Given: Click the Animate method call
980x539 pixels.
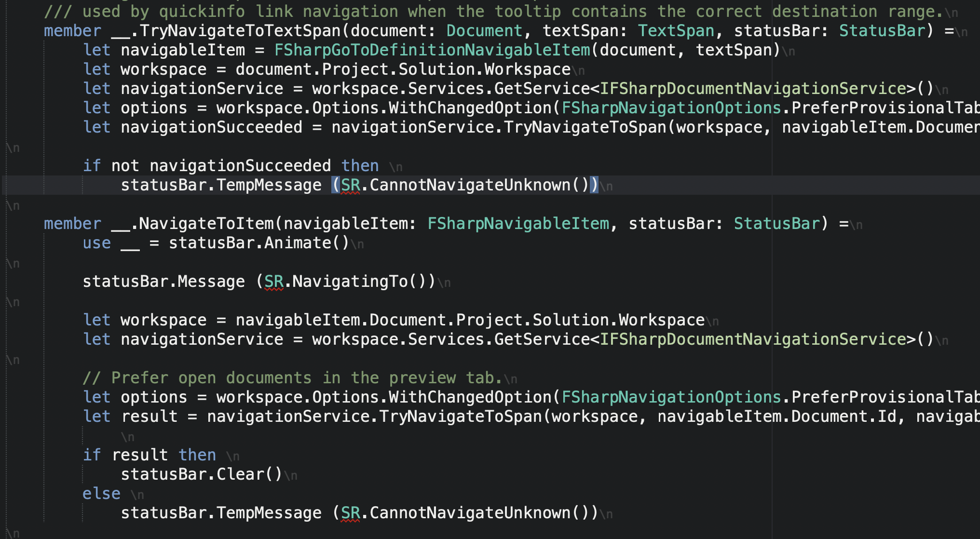Looking at the screenshot, I should pyautogui.click(x=297, y=243).
